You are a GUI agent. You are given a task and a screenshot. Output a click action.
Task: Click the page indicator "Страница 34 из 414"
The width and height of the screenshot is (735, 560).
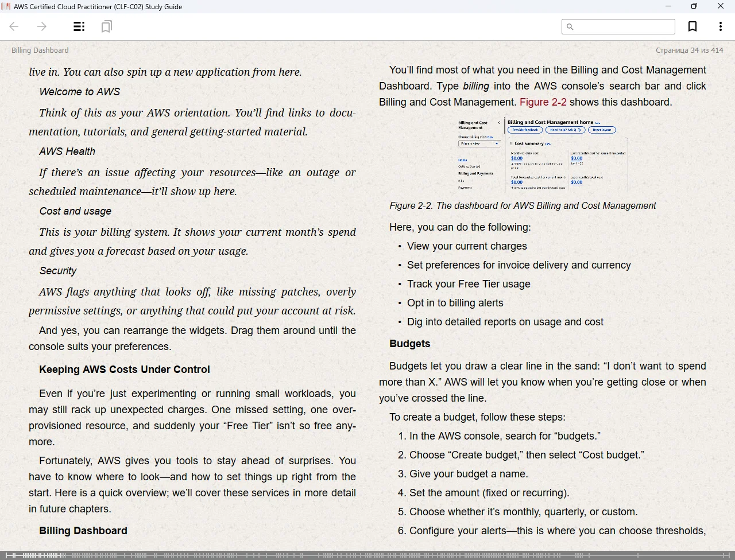pos(689,50)
